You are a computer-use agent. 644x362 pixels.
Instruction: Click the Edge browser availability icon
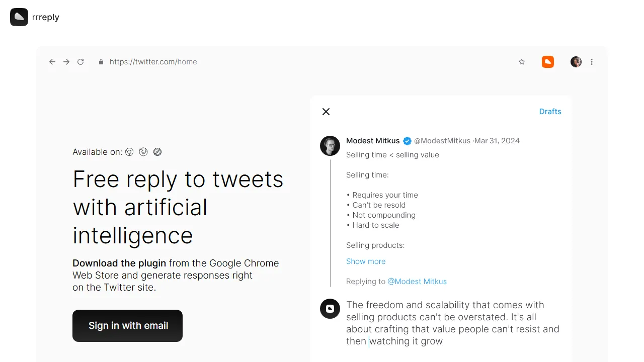(143, 151)
